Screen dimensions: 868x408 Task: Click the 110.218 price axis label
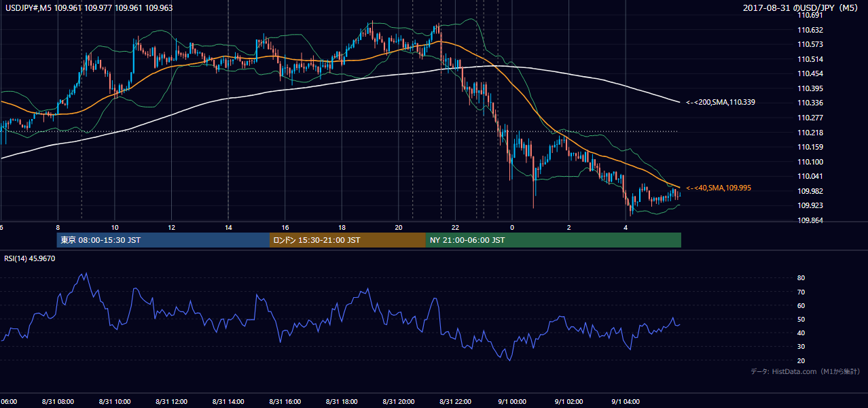coord(810,133)
